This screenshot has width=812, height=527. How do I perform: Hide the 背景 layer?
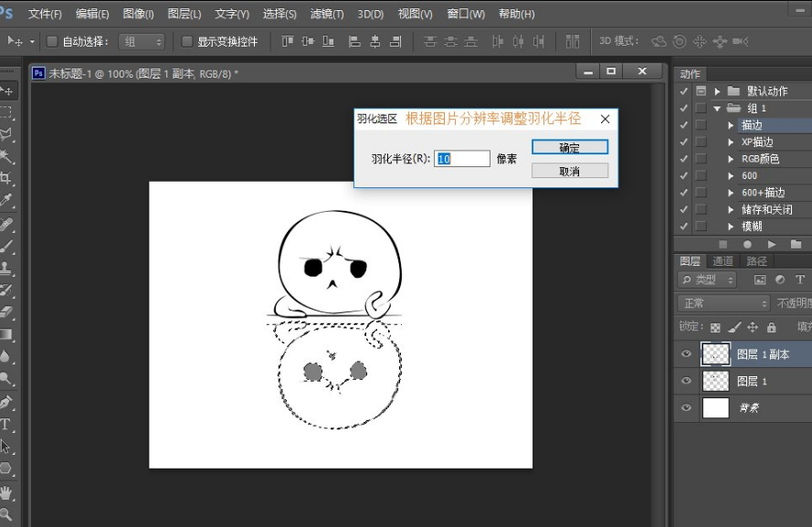(x=686, y=408)
